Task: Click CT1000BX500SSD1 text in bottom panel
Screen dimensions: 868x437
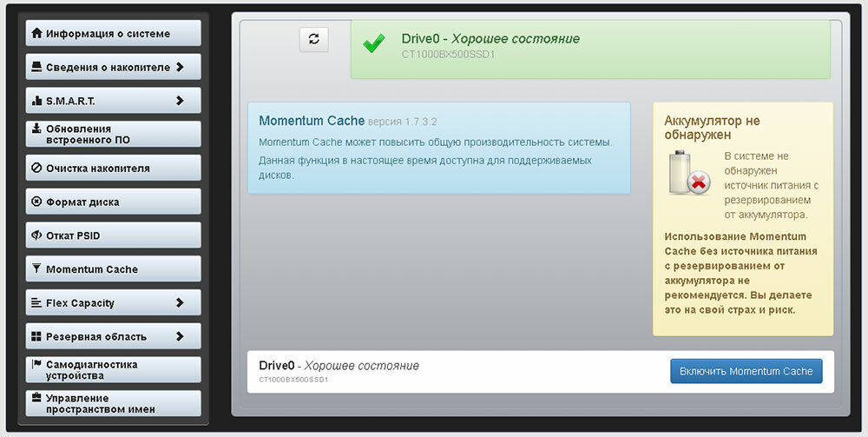Action: (x=293, y=380)
